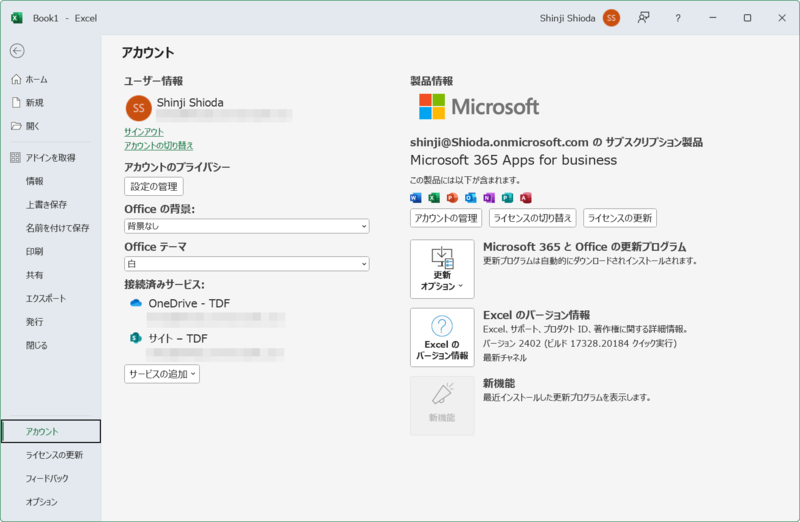Open the 更新オプション dropdown button
The image size is (800, 522).
point(442,269)
